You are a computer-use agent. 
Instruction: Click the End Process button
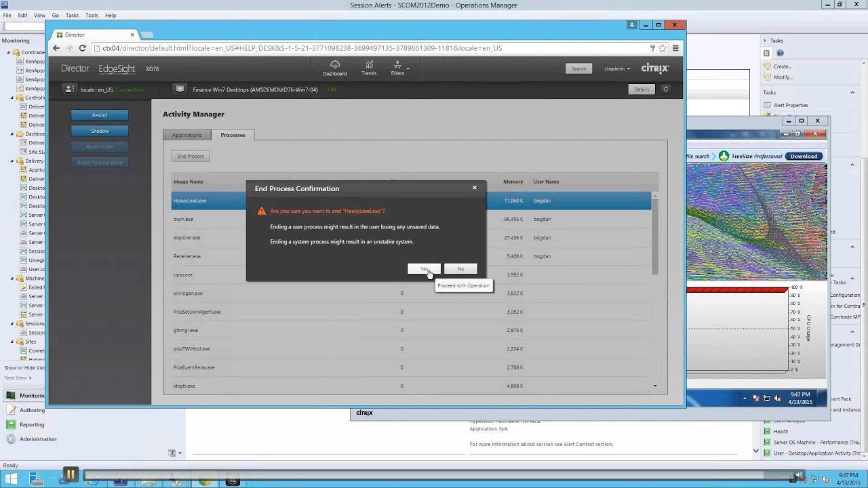click(x=191, y=157)
